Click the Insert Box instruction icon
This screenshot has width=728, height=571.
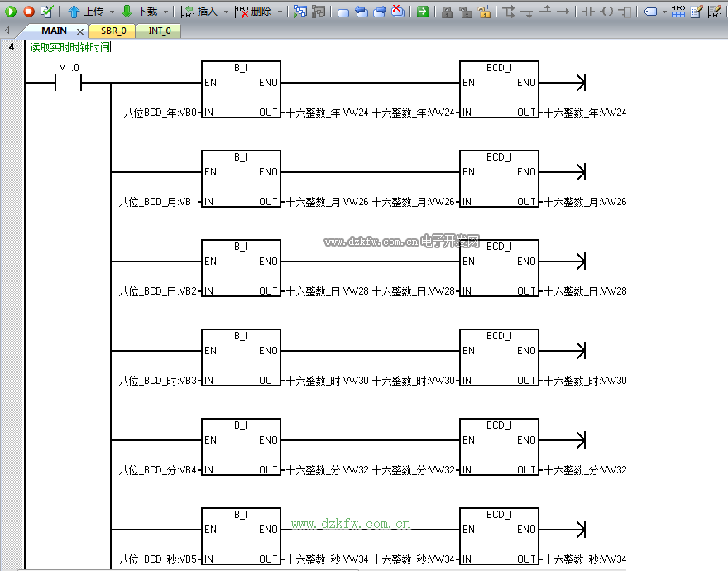point(625,12)
